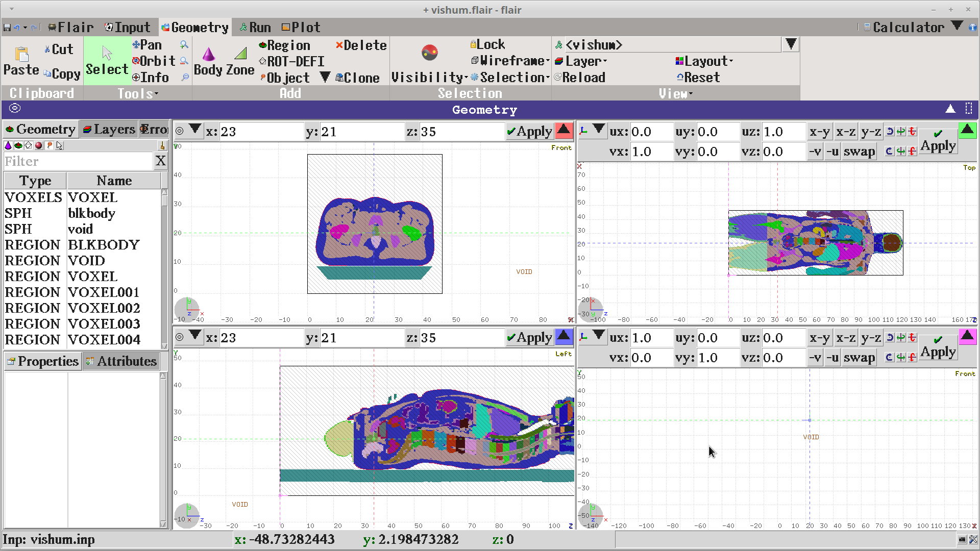The height and width of the screenshot is (551, 980).
Task: Open the Calculator
Action: tap(903, 28)
